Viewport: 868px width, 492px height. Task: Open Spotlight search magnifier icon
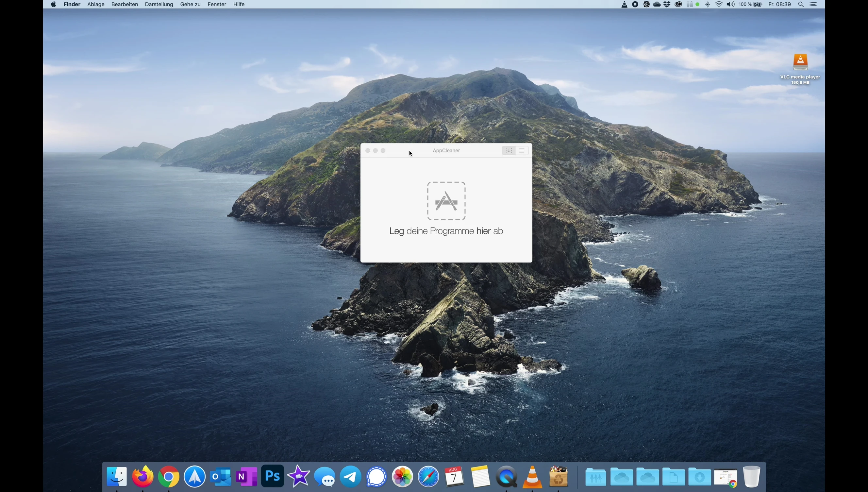pyautogui.click(x=801, y=4)
